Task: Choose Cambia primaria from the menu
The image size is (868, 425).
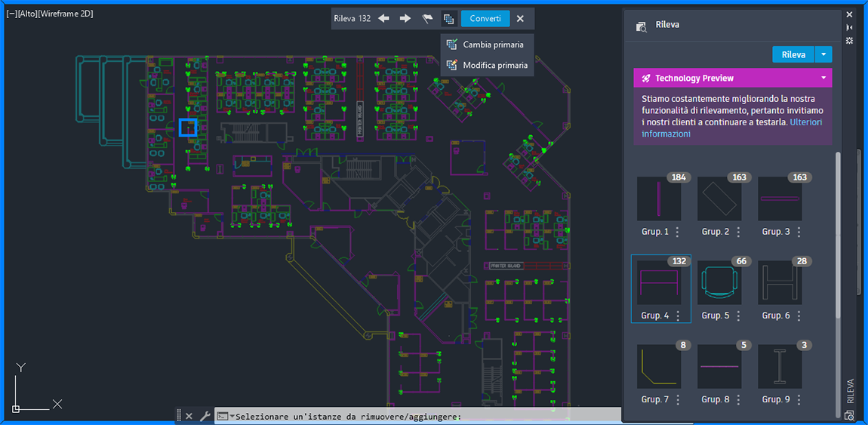Action: click(x=485, y=45)
